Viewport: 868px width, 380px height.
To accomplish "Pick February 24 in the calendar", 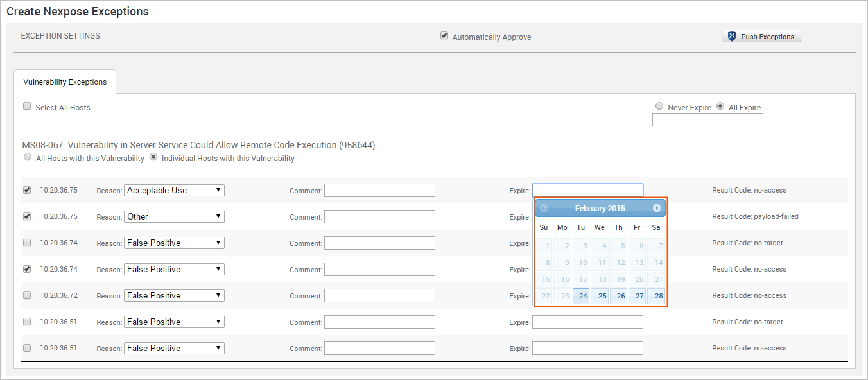I will click(582, 296).
